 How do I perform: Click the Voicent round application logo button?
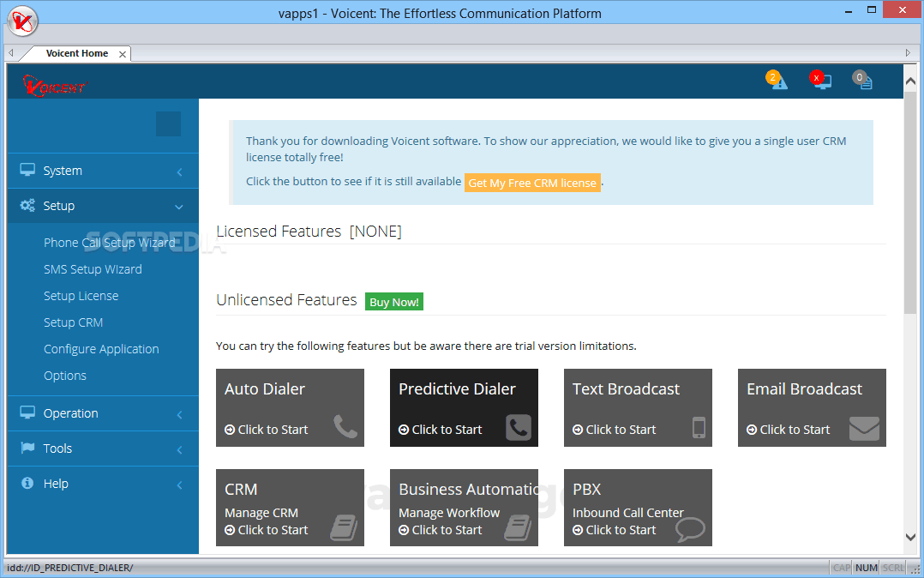(x=22, y=21)
